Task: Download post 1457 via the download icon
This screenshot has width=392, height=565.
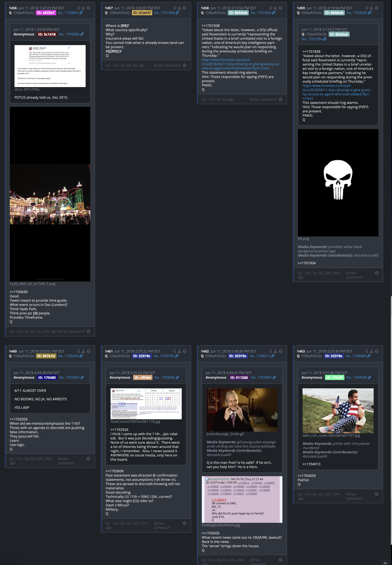Action: [x=179, y=8]
